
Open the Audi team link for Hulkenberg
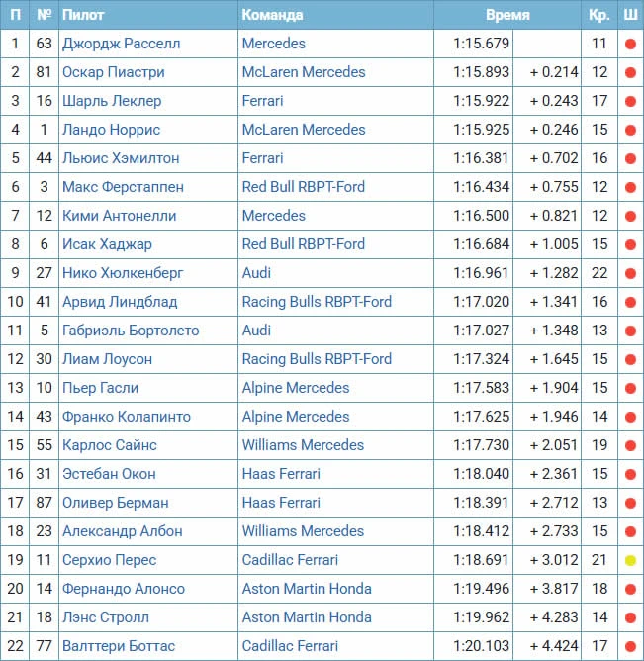[x=256, y=273]
